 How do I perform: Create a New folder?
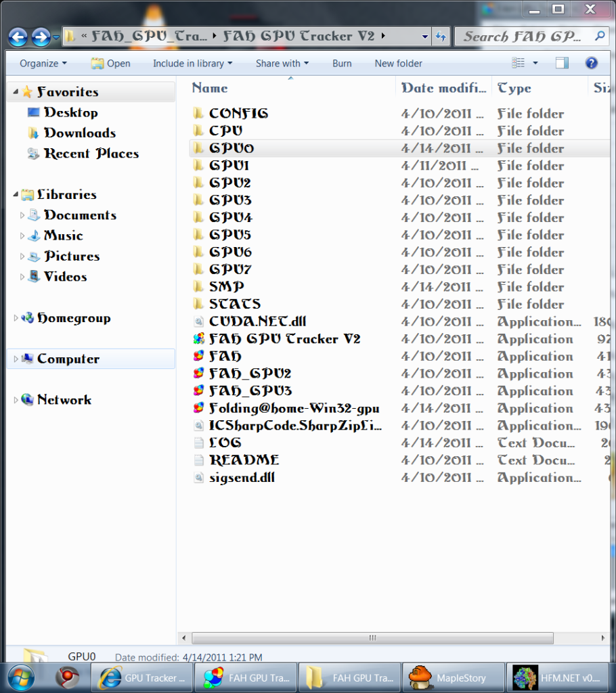[x=399, y=64]
